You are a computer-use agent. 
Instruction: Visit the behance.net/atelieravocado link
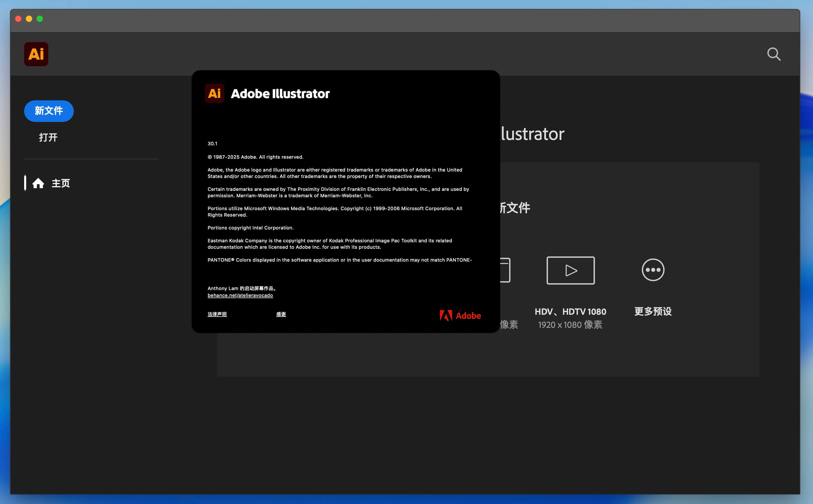coord(240,295)
